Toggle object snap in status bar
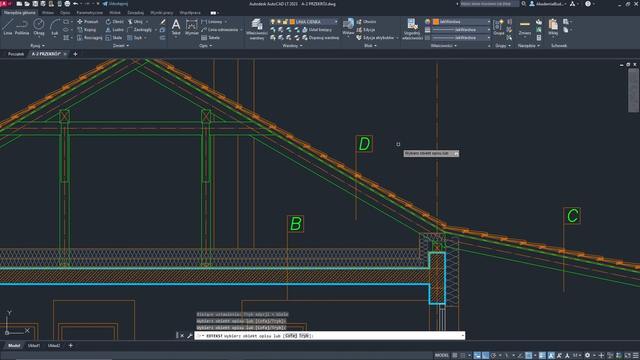Viewport: 640px width, 360px height. coord(529,356)
